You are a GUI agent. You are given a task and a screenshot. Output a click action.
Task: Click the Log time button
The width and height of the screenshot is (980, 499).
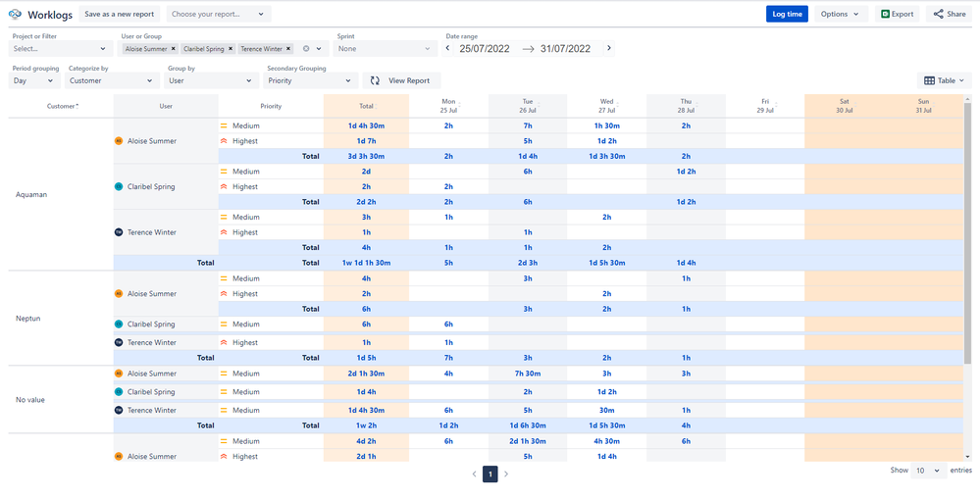tap(787, 14)
